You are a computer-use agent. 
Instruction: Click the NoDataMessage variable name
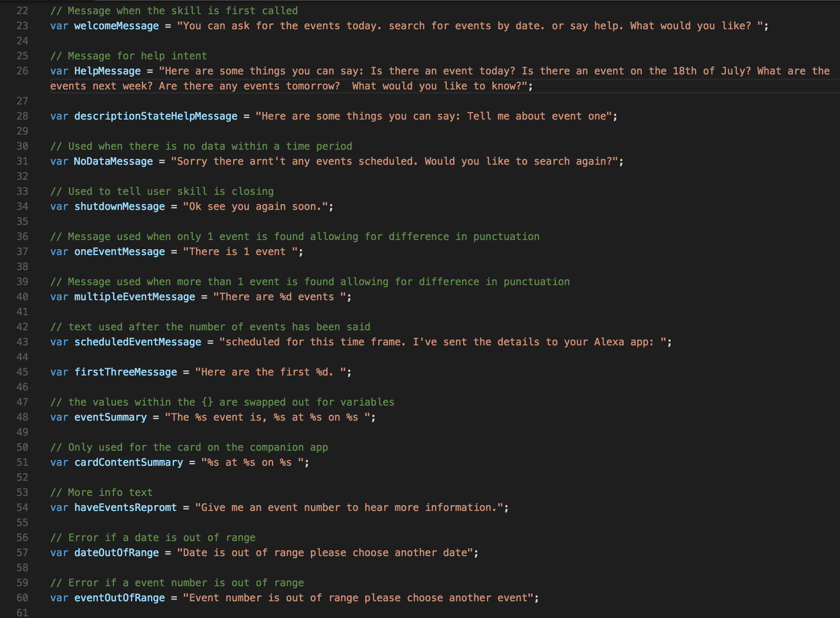click(x=113, y=161)
